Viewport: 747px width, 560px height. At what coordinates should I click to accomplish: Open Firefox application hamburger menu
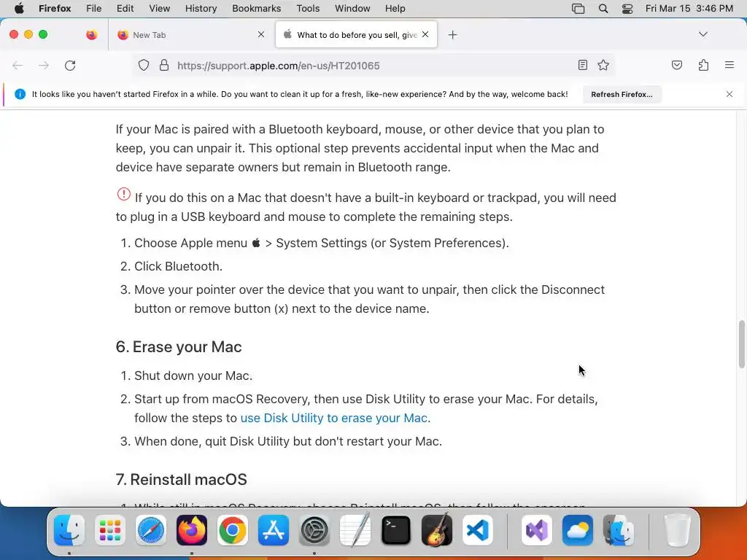729,65
